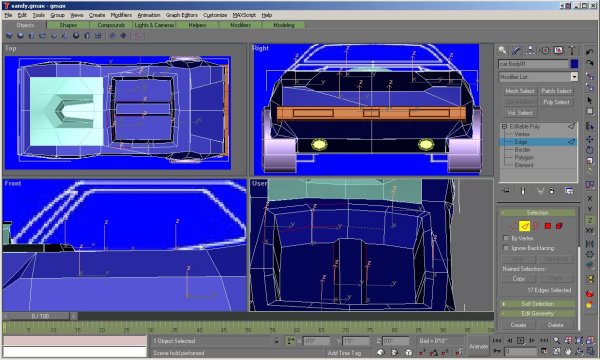
Task: Open the Modifier List dropdown
Action: (x=538, y=77)
